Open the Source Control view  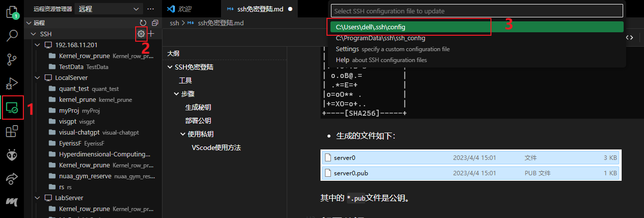12,60
